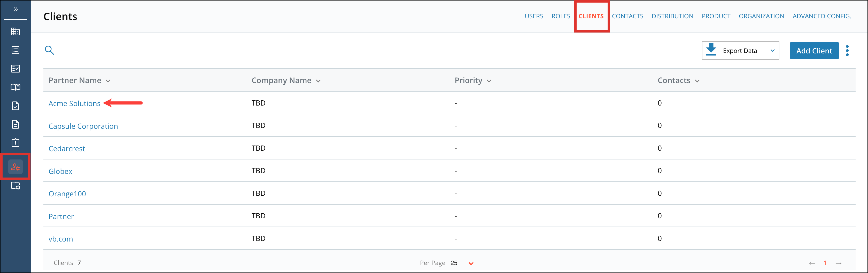
Task: Open the Per Page dropdown
Action: [471, 263]
